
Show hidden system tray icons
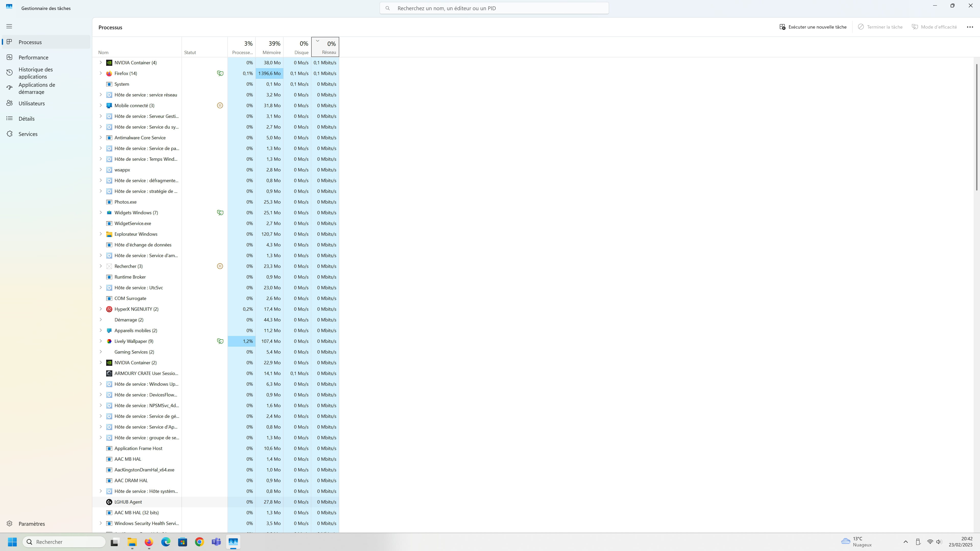pyautogui.click(x=905, y=542)
